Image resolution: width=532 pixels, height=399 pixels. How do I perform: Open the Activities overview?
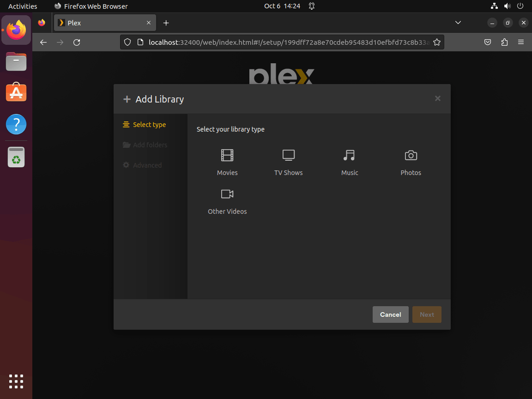(23, 6)
